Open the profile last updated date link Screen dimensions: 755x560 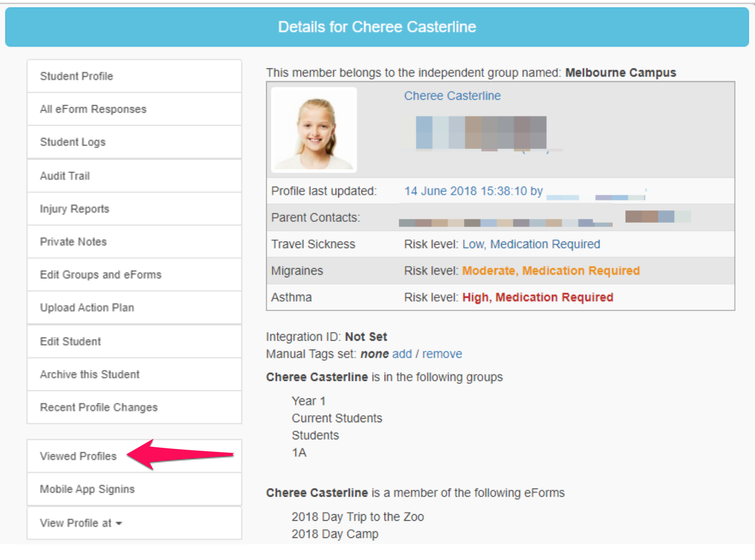(473, 191)
